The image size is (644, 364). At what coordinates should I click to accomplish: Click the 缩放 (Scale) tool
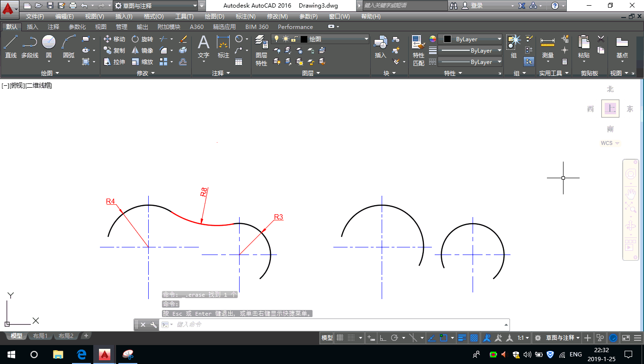(x=142, y=62)
